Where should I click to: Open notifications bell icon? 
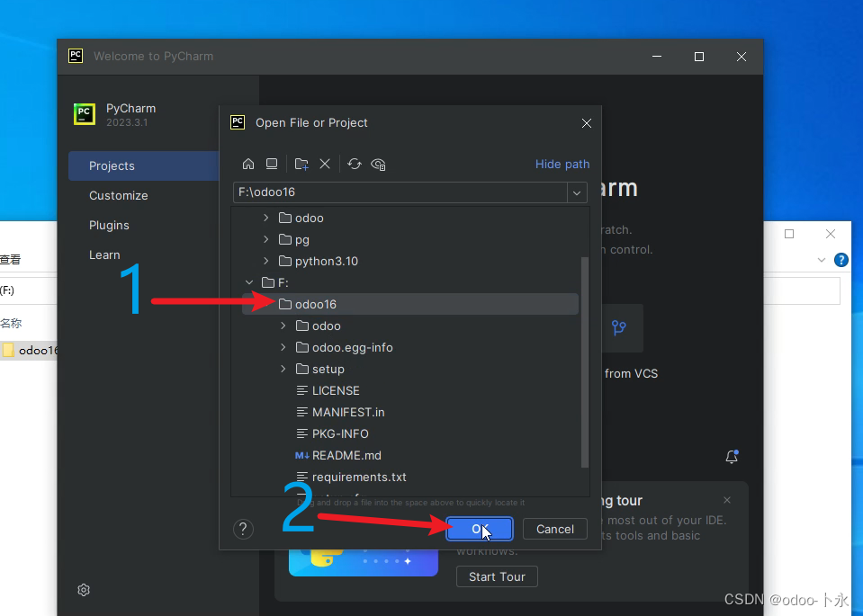[x=732, y=457]
